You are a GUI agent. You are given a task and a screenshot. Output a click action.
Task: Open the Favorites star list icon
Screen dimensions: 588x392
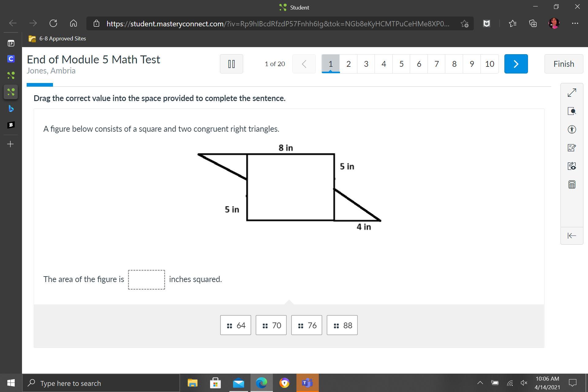tap(512, 23)
